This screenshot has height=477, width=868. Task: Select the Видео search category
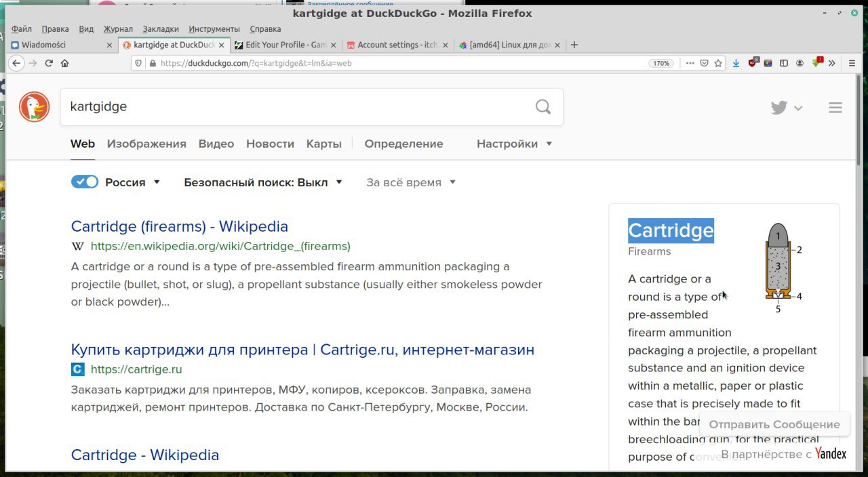[216, 144]
